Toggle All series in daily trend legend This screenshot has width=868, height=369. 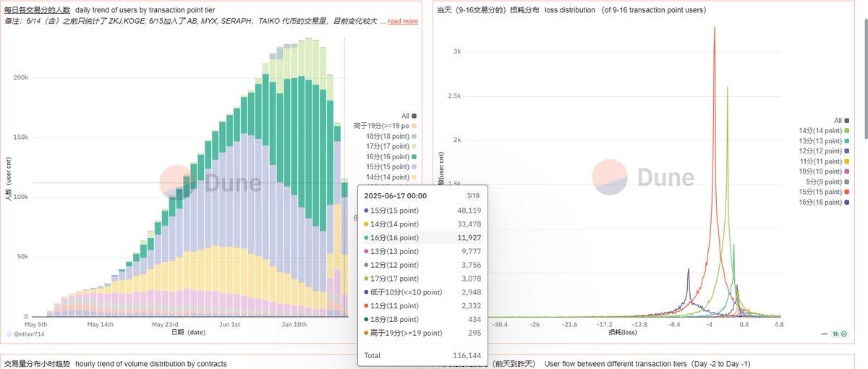coord(409,116)
